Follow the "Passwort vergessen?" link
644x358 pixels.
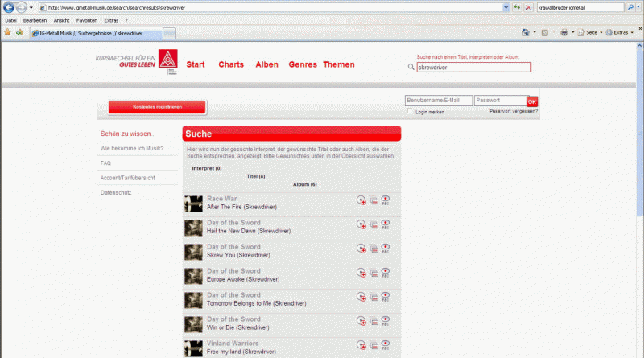point(514,111)
